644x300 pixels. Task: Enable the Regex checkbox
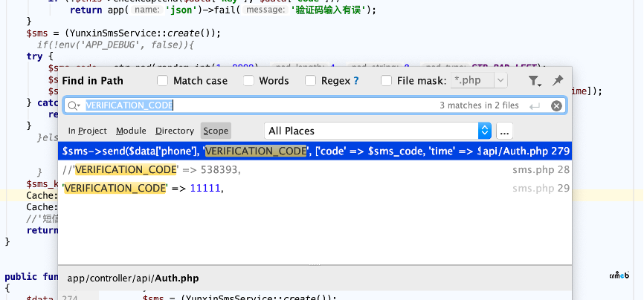point(310,81)
